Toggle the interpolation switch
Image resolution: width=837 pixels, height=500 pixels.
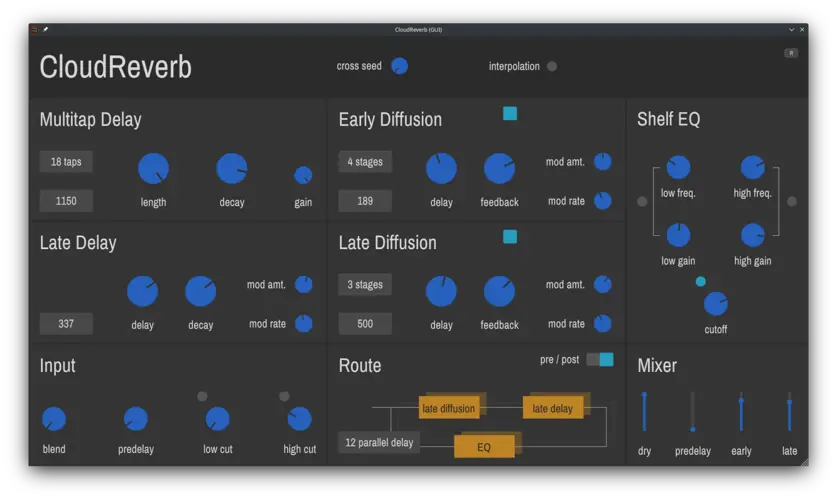click(552, 67)
